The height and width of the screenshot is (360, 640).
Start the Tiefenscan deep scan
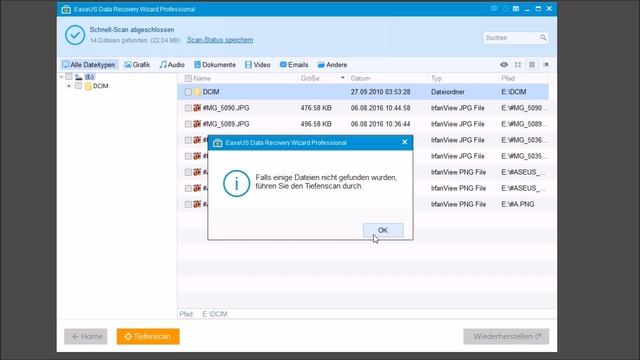point(148,336)
